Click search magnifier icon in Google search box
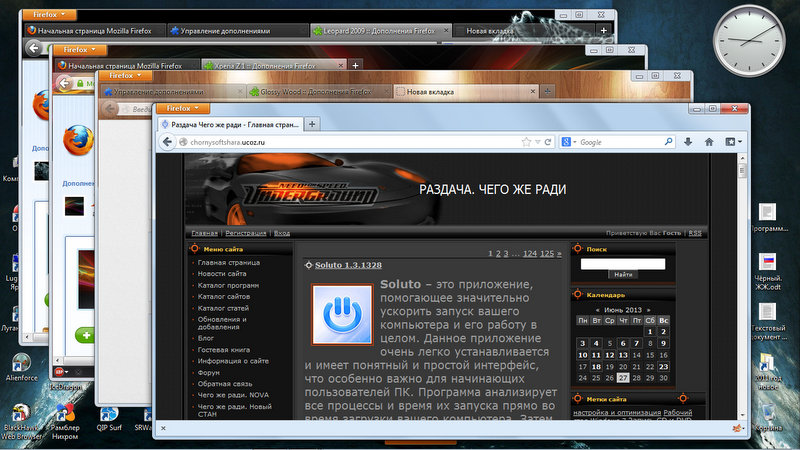 coord(668,142)
